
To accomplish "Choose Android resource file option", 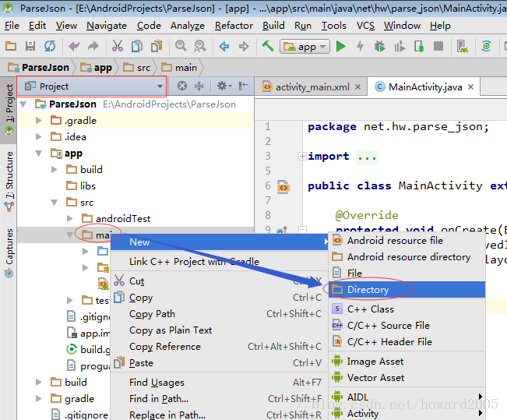I will tap(407, 241).
